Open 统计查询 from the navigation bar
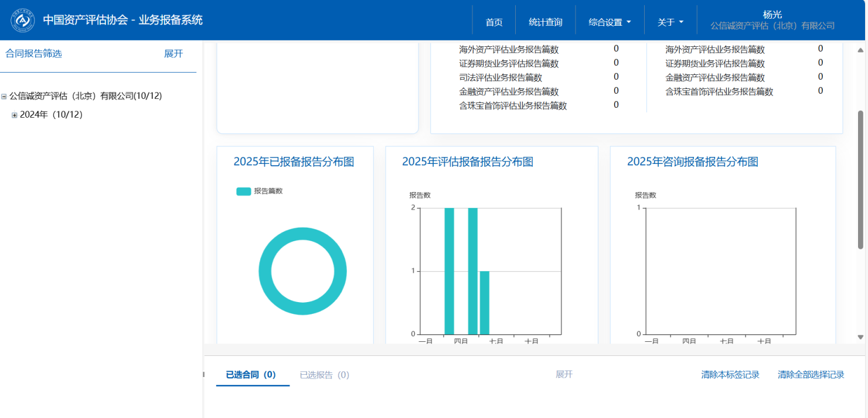Viewport: 868px width, 418px height. [545, 22]
